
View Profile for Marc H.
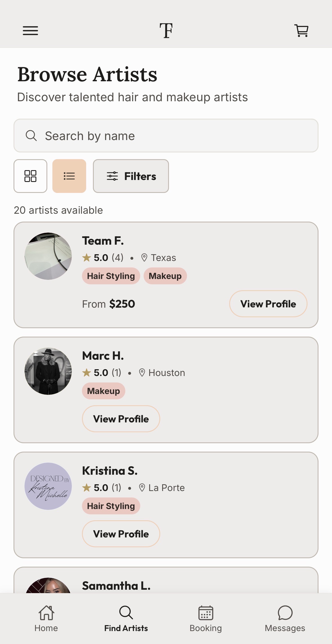[121, 419]
